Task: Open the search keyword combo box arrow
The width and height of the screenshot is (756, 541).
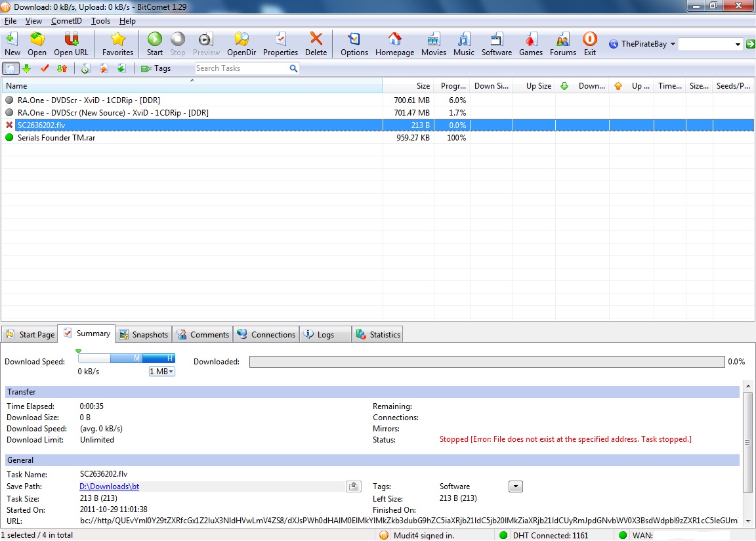Action: coord(737,45)
